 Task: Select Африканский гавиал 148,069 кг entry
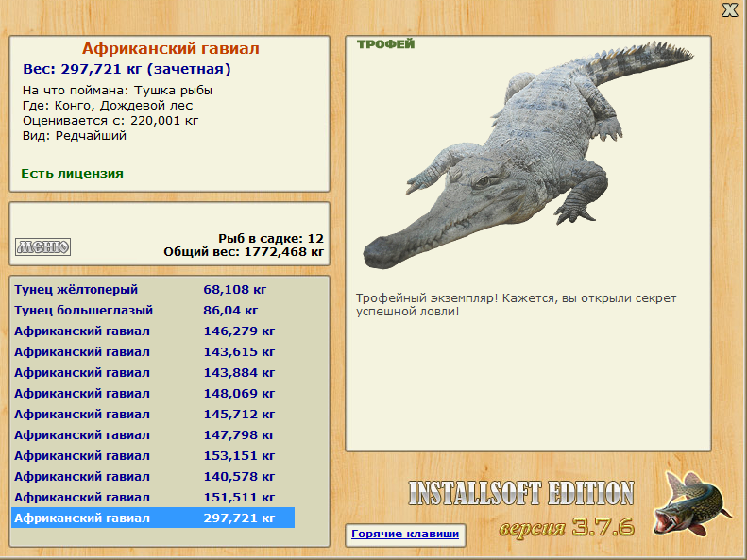[x=153, y=394]
